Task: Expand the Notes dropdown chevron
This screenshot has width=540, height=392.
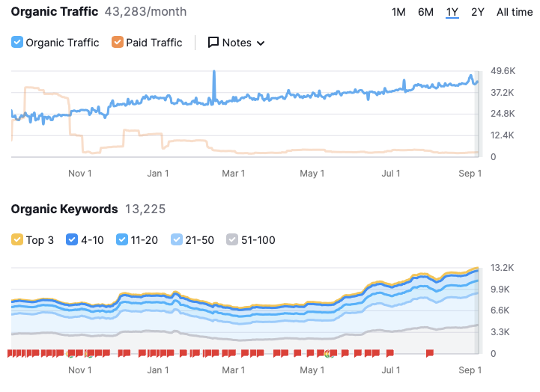Action: click(261, 43)
